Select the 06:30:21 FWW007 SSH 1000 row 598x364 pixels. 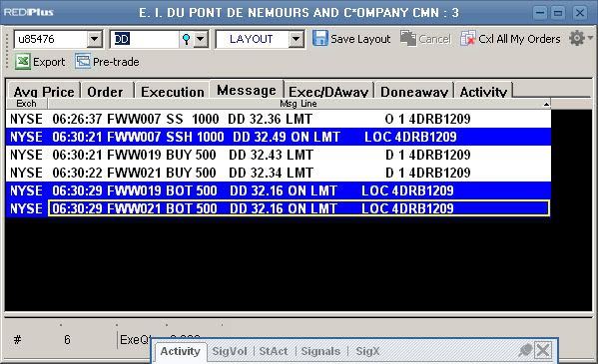click(x=279, y=137)
